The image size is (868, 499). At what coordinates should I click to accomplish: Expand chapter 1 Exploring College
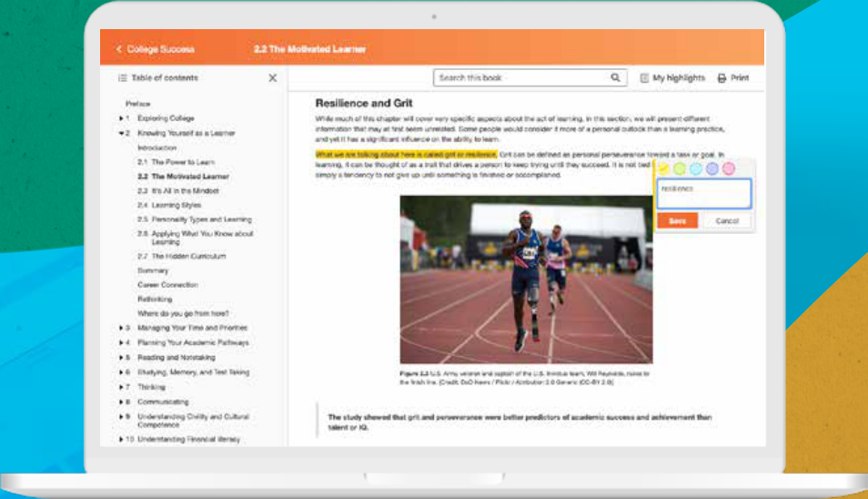pyautogui.click(x=121, y=118)
